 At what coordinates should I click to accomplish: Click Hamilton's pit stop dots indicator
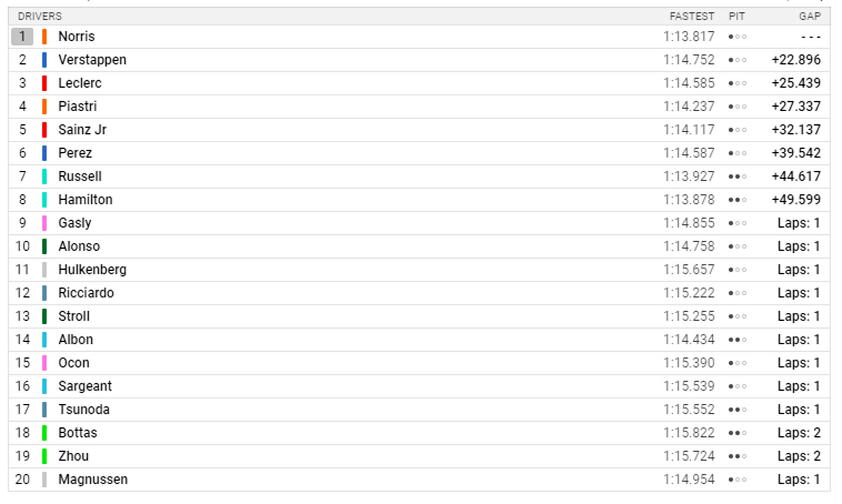[x=737, y=200]
